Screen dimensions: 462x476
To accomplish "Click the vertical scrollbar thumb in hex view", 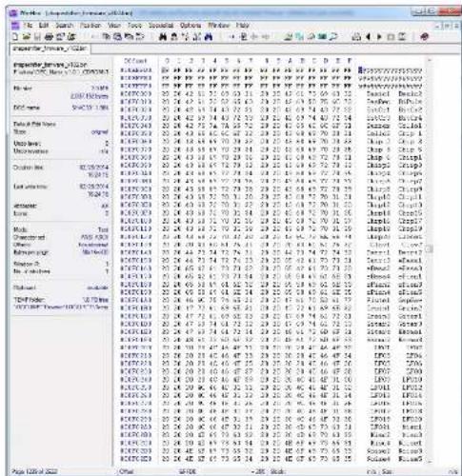I will point(430,249).
